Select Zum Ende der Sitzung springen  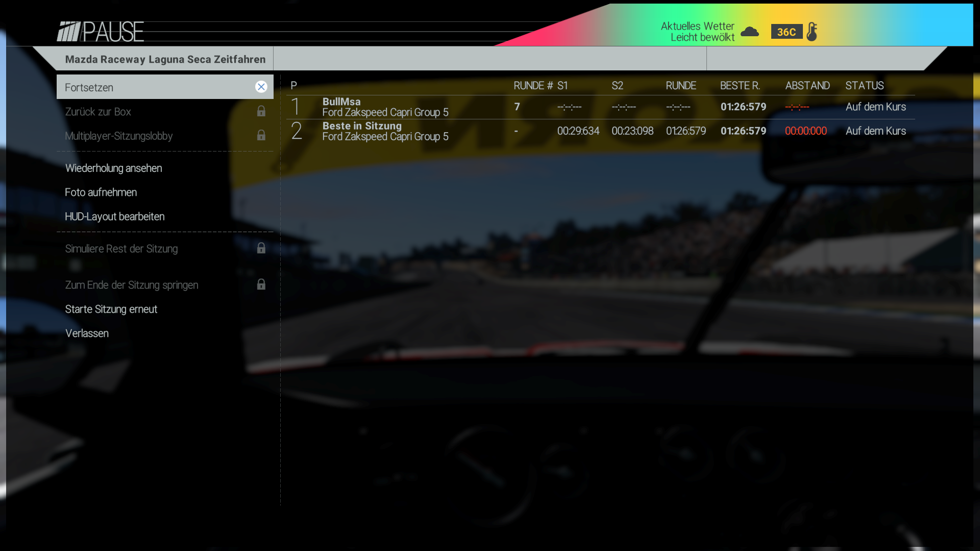[165, 285]
